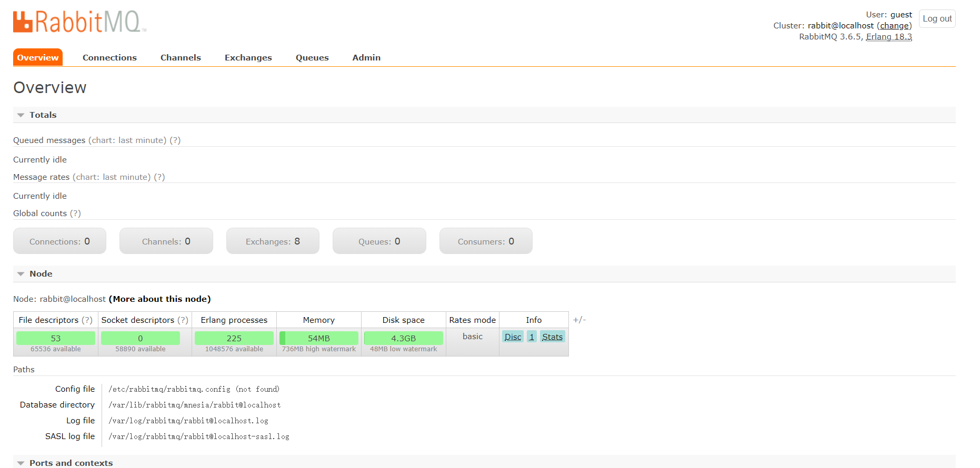Image resolution: width=980 pixels, height=468 pixels.
Task: Open the Exchanges tab
Action: (x=248, y=57)
